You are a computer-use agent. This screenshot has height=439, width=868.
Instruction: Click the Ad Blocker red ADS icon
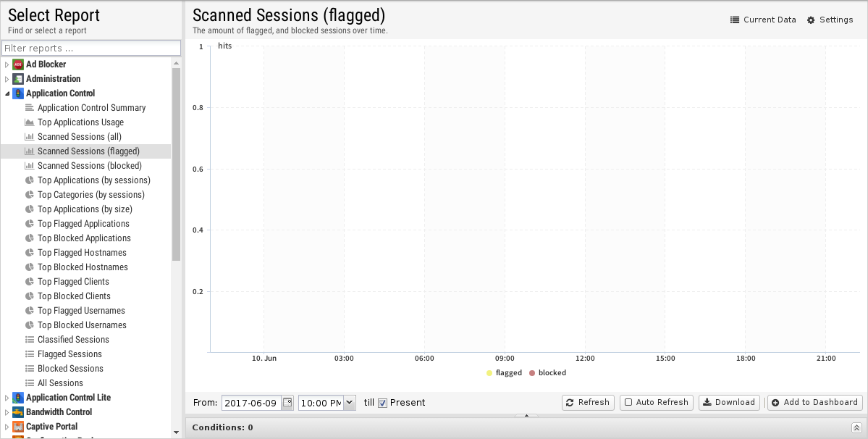(x=17, y=64)
